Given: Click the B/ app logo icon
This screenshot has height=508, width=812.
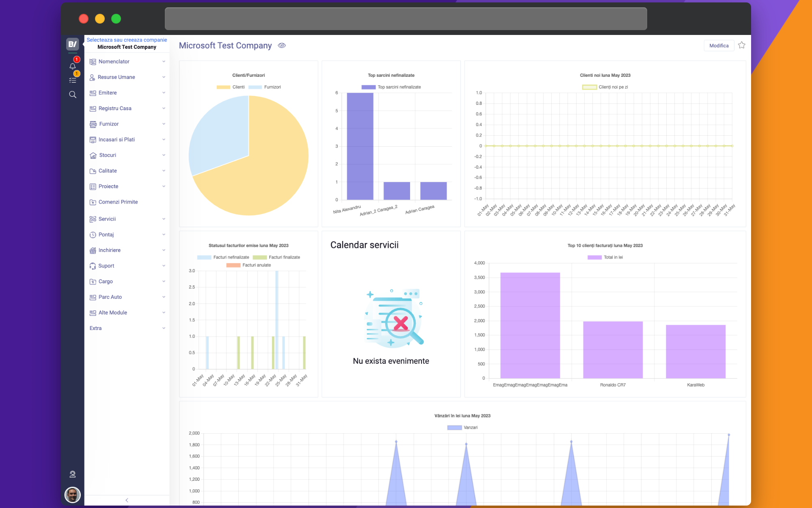Looking at the screenshot, I should [x=73, y=44].
